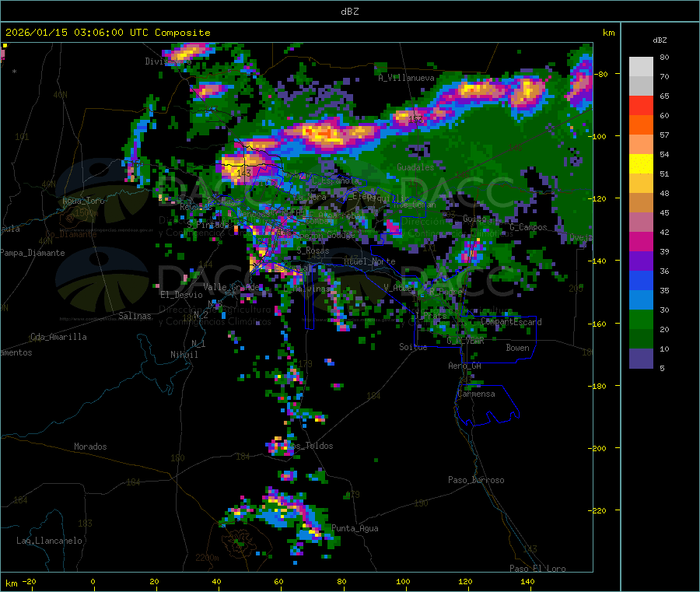Viewport: 700px width, 592px height.
Task: Click the 0 tick on bottom km axis
Action: 93,582
